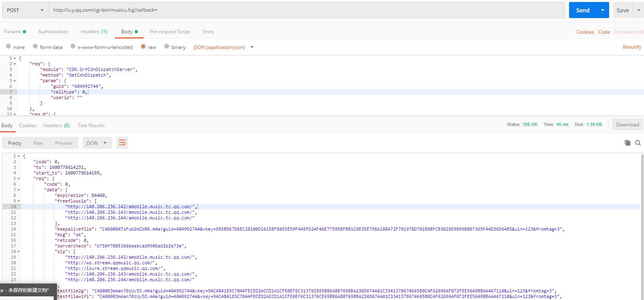Copy response body to clipboard icon
The height and width of the screenshot is (300, 644).
click(x=628, y=143)
